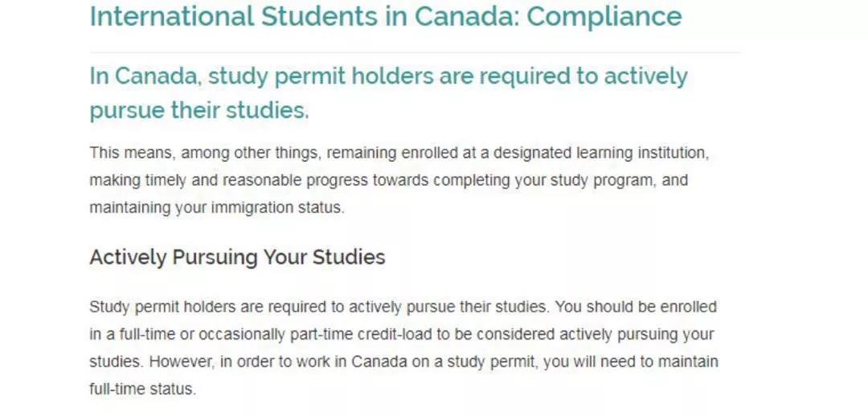Click the "Actively Pursuing Your Studies" heading
Image resolution: width=868 pixels, height=416 pixels.
(237, 257)
